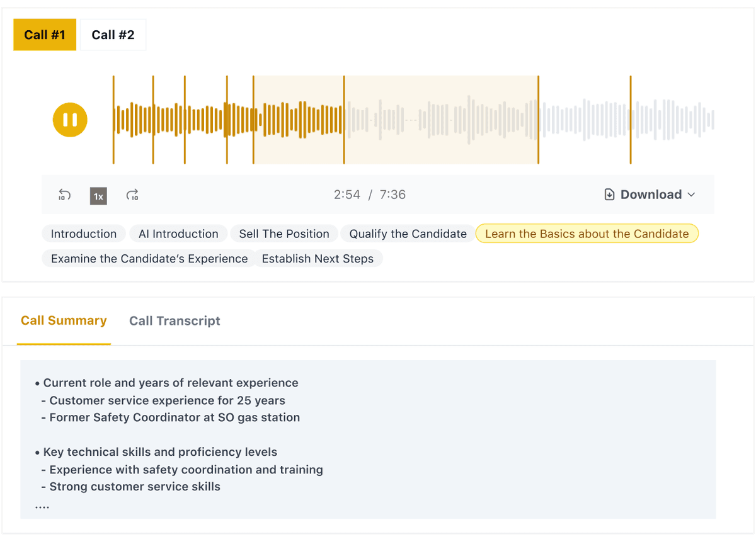Switch to the Call #2 tab

(x=113, y=35)
